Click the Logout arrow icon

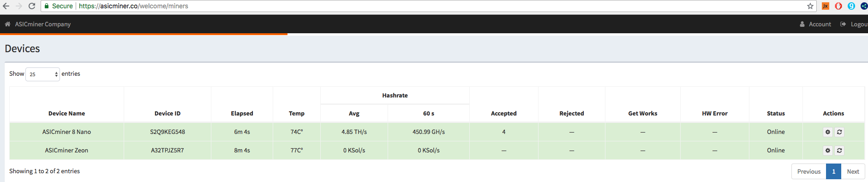click(843, 24)
